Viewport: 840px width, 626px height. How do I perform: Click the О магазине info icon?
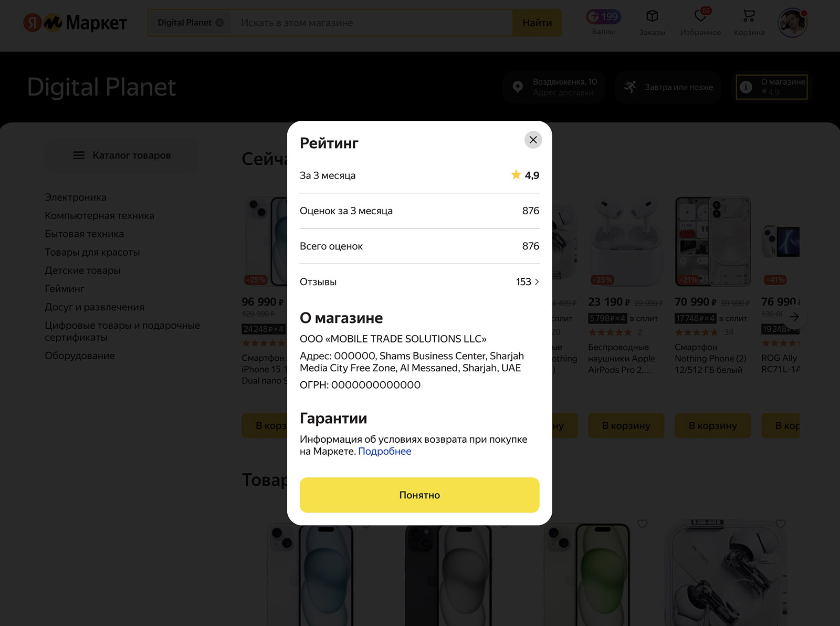(x=746, y=87)
